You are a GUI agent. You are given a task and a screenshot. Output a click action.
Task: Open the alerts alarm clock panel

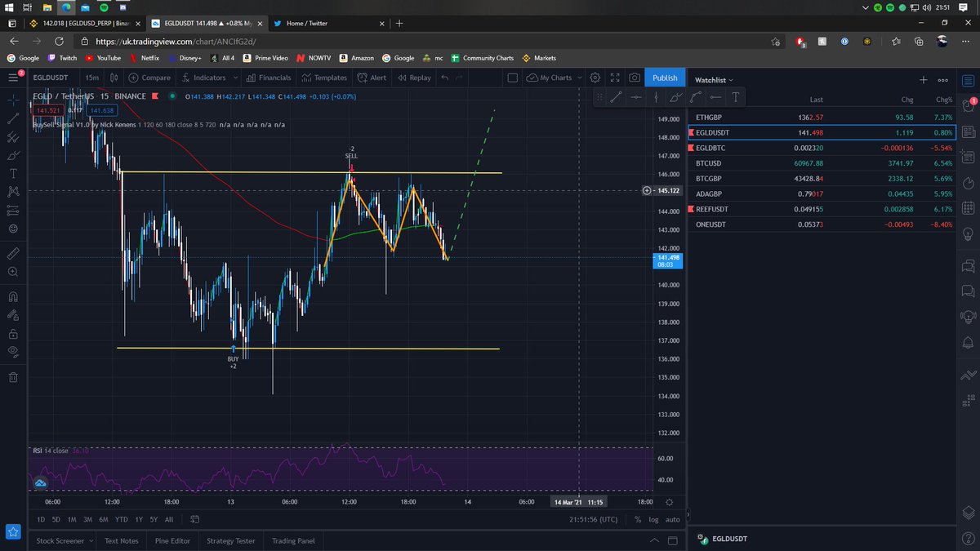click(x=969, y=104)
